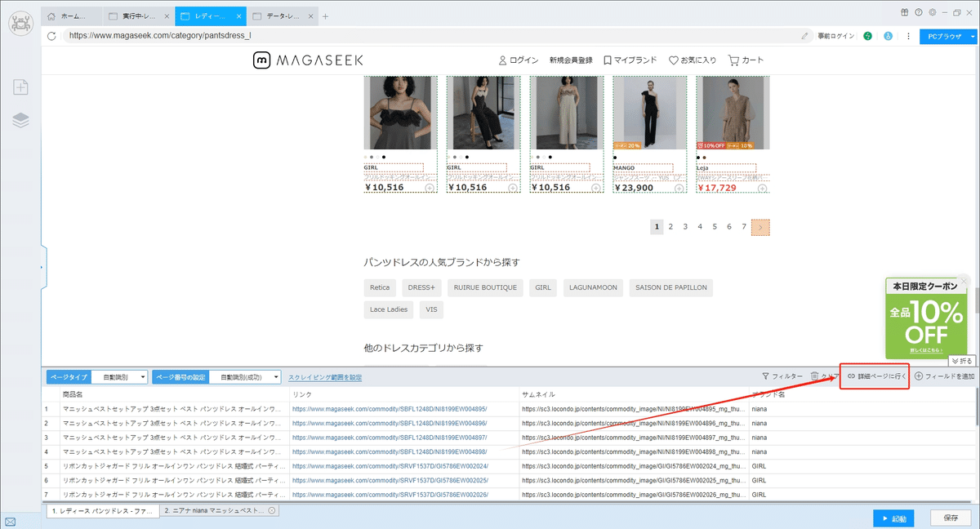
Task: Select the RUIRUE BOUTIQUE brand tag
Action: coord(486,287)
